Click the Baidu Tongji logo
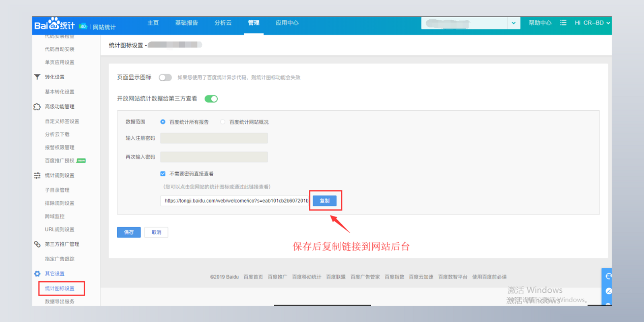This screenshot has height=322, width=644. coord(55,25)
